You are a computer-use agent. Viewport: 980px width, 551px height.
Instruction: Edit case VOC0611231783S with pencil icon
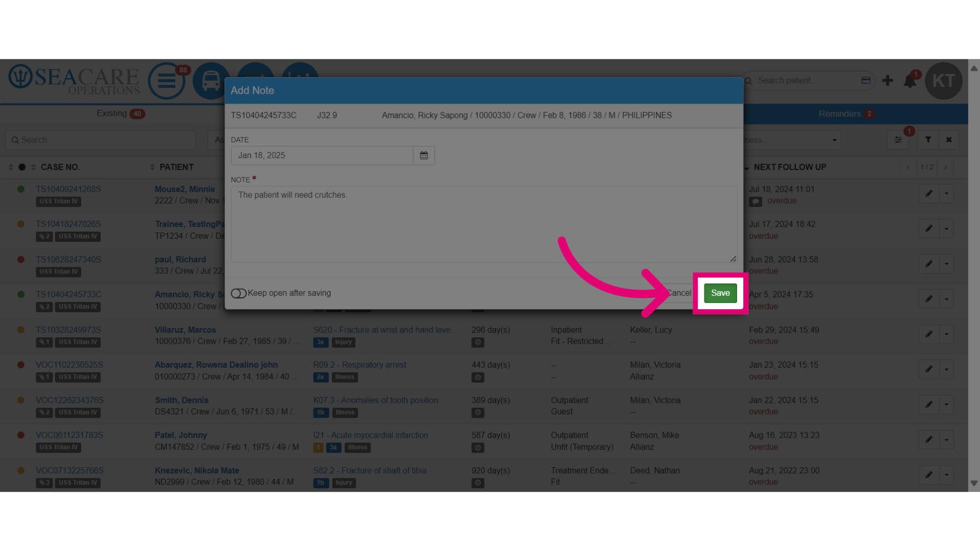click(929, 440)
